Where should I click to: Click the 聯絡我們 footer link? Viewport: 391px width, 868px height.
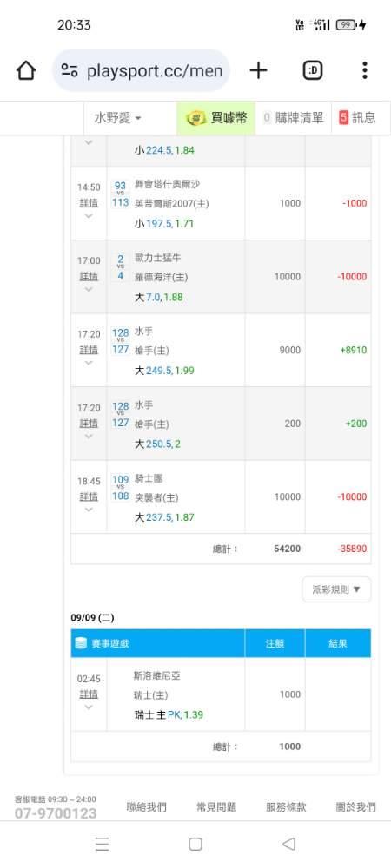tap(146, 807)
